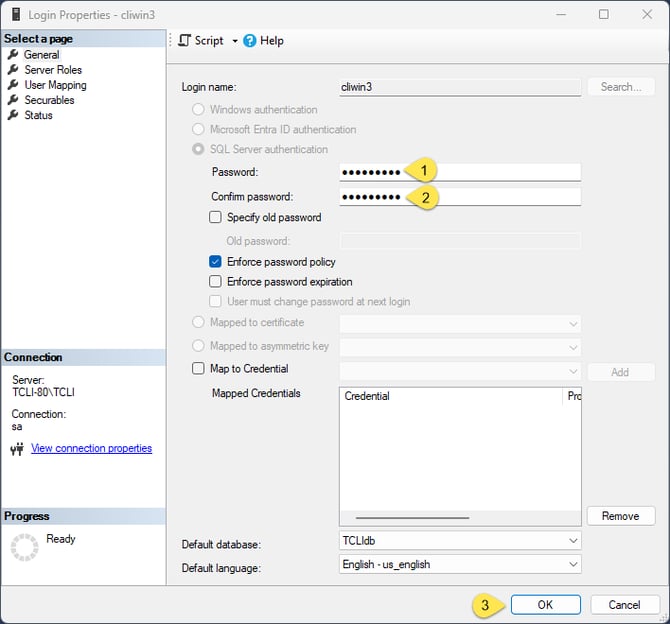Toggle the Map to Credential checkbox
Viewport: 670px width, 624px height.
197,369
